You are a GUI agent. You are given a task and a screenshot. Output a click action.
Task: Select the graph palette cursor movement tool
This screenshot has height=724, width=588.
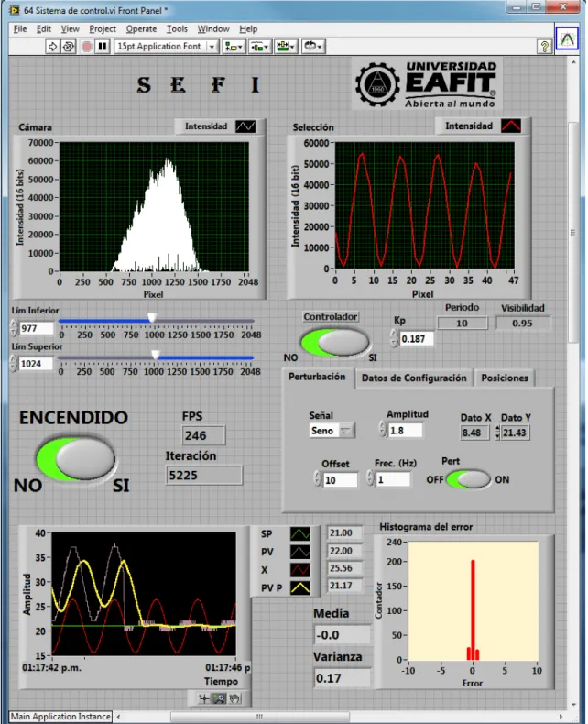204,698
